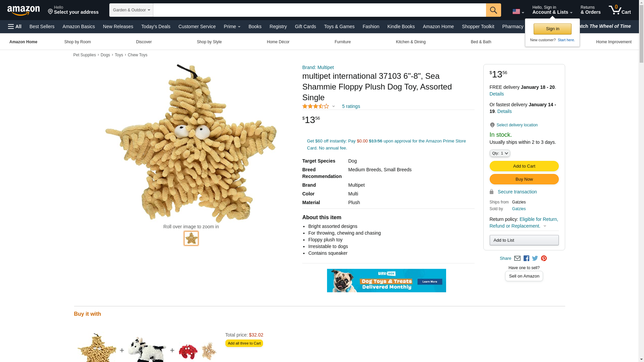Open the country flag language selector
Screen dimensions: 644x362
click(x=518, y=12)
